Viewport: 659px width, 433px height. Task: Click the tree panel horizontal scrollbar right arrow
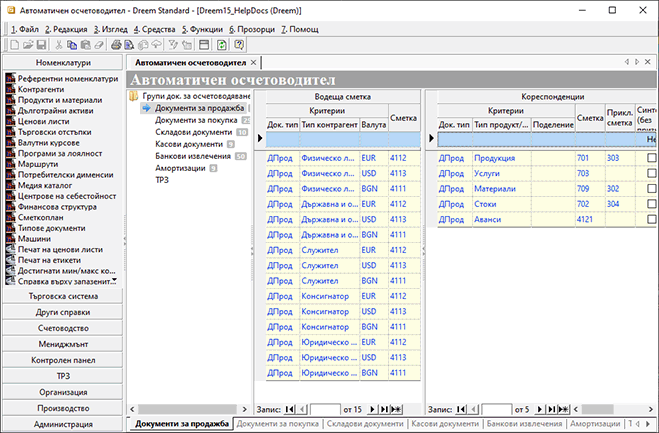[245, 409]
